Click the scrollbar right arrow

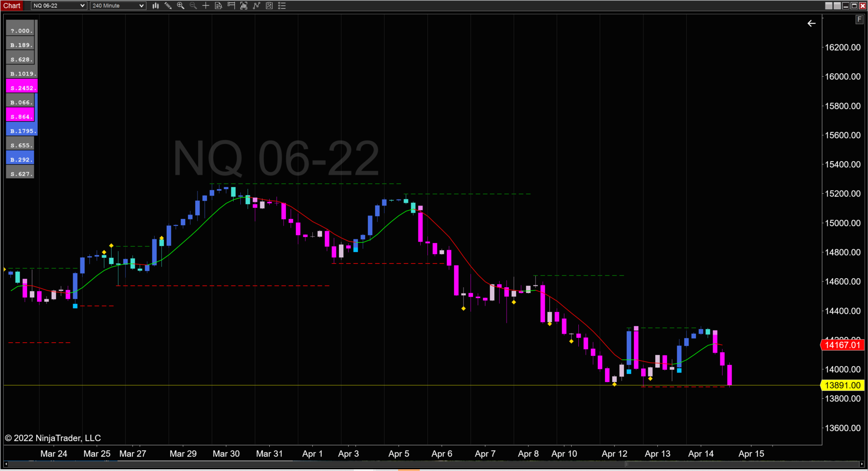[x=862, y=464]
